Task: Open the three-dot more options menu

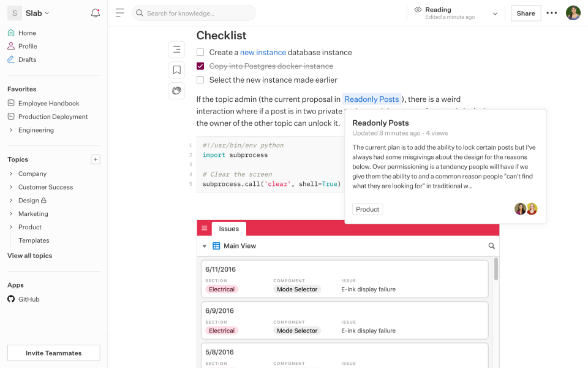Action: [x=551, y=12]
